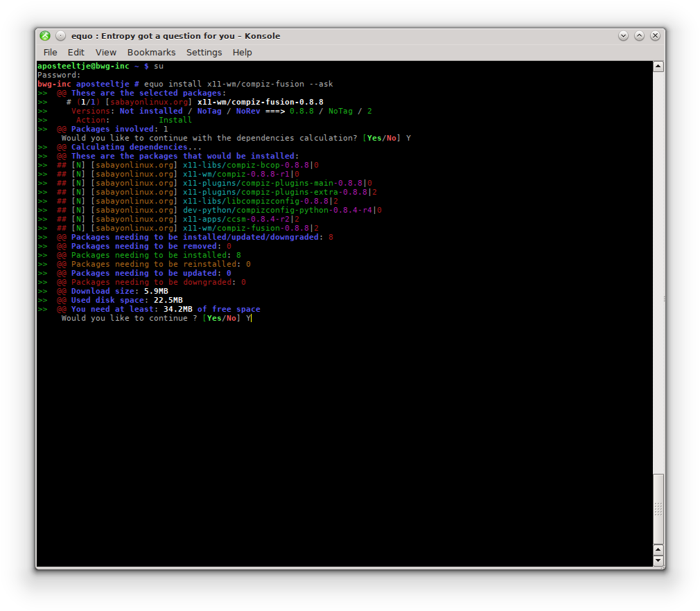
Task: Click above the scrollbar thumb to page up
Action: click(658, 277)
